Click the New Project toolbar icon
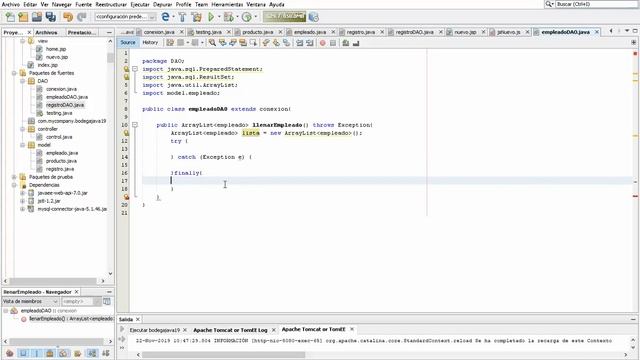640x360 pixels. coord(23,17)
